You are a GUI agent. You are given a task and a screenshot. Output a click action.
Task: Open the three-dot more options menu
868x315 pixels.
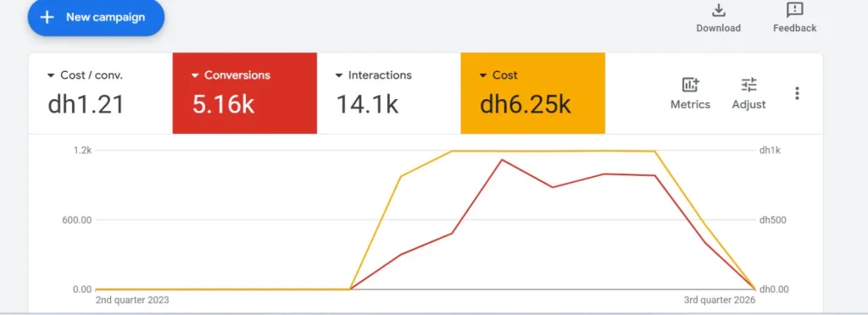point(797,93)
